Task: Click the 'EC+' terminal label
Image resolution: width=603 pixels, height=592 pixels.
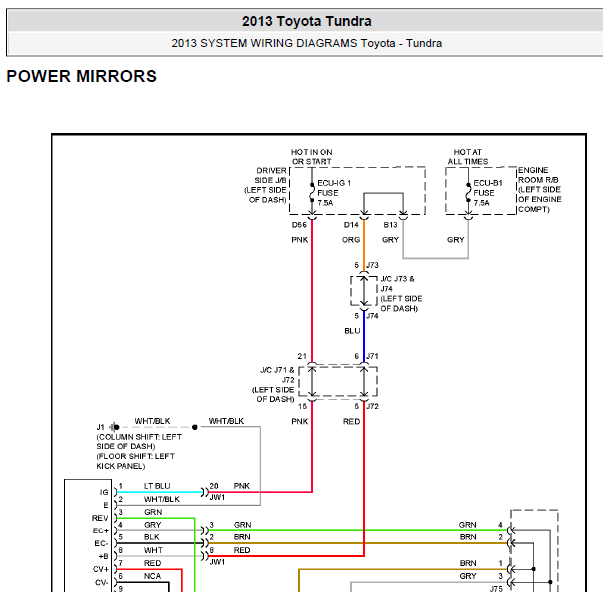Action: 101,531
